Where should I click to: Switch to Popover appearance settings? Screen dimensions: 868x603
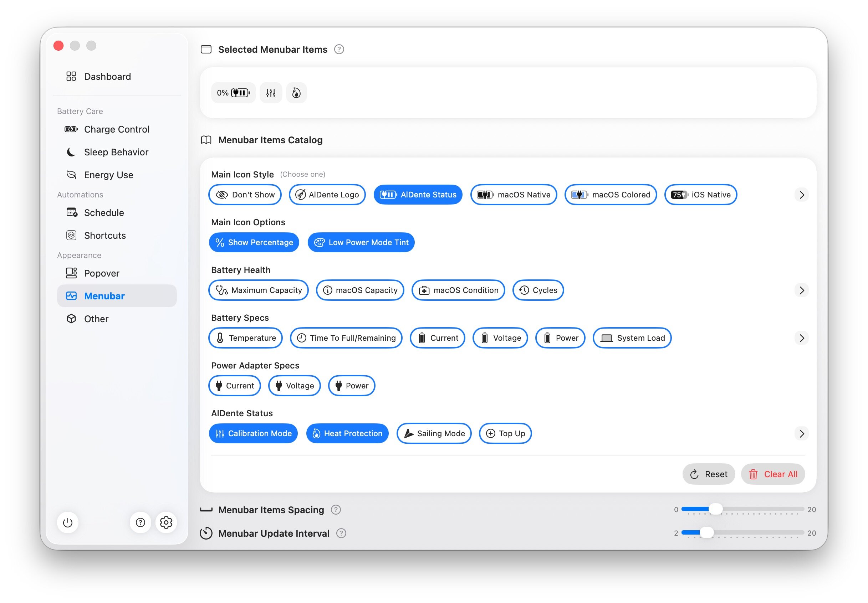(x=117, y=273)
